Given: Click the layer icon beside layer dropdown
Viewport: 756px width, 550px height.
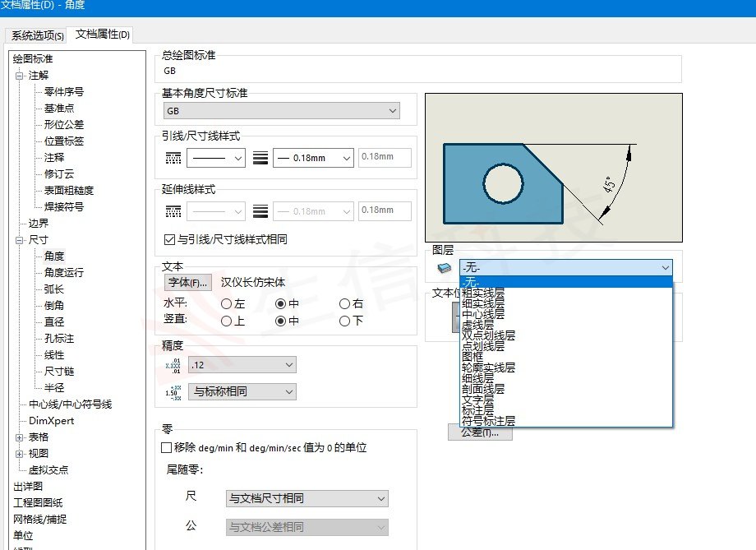Looking at the screenshot, I should pyautogui.click(x=444, y=267).
